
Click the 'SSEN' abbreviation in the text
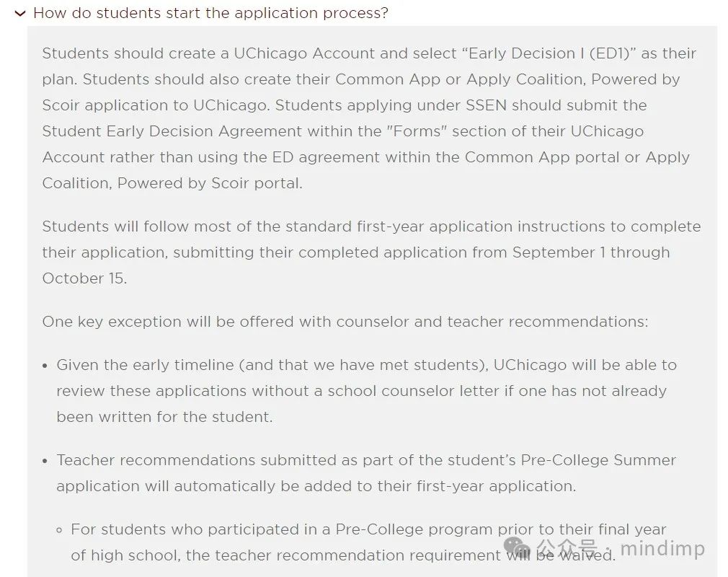(x=486, y=105)
